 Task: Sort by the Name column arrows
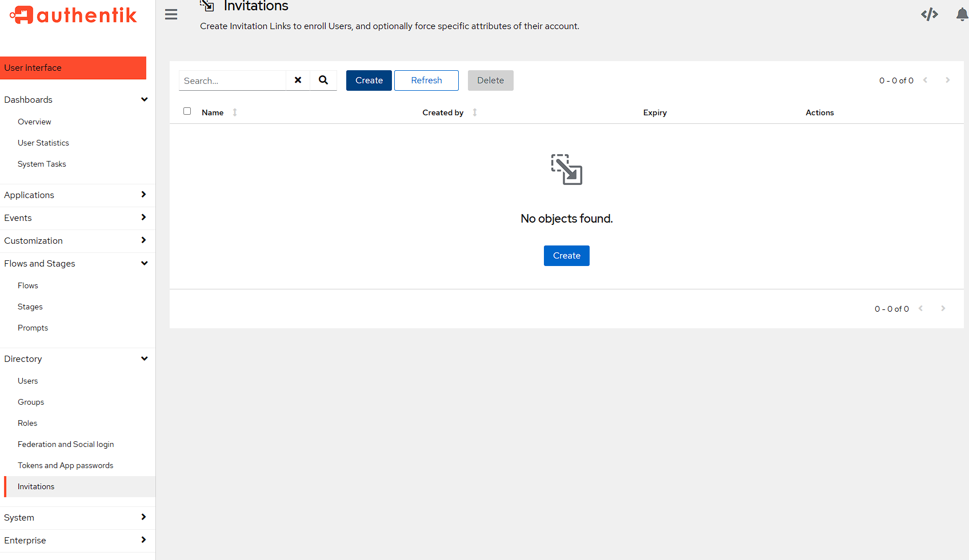[x=235, y=112]
